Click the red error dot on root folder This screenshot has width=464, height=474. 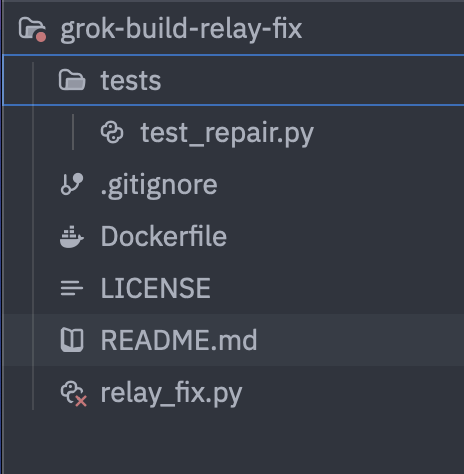[x=41, y=37]
